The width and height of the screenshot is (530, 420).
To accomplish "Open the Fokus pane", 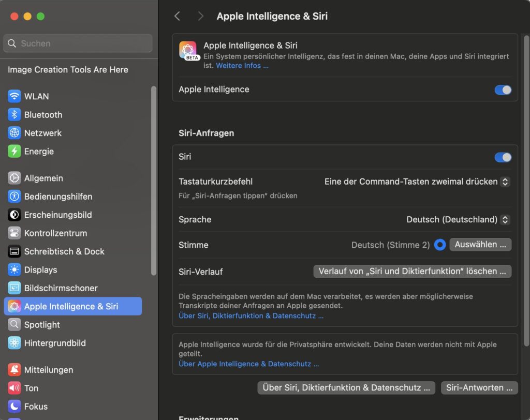I will pos(36,406).
